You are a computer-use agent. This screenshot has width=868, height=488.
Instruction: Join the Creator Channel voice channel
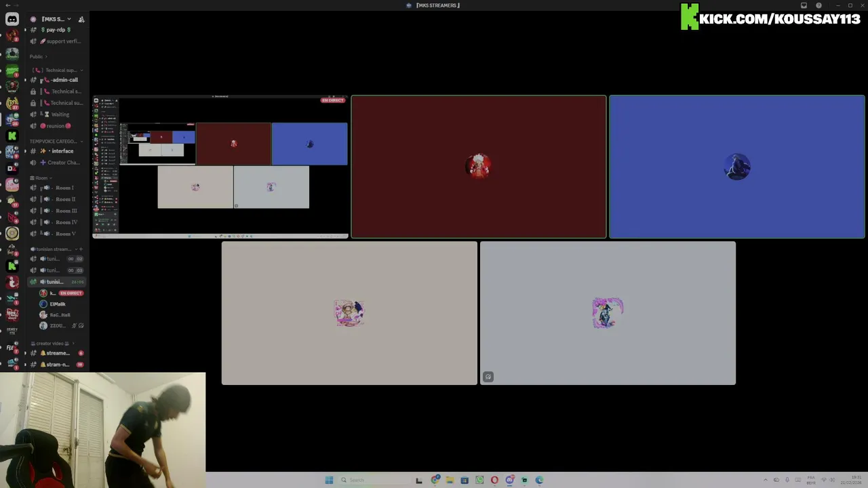[x=57, y=163]
